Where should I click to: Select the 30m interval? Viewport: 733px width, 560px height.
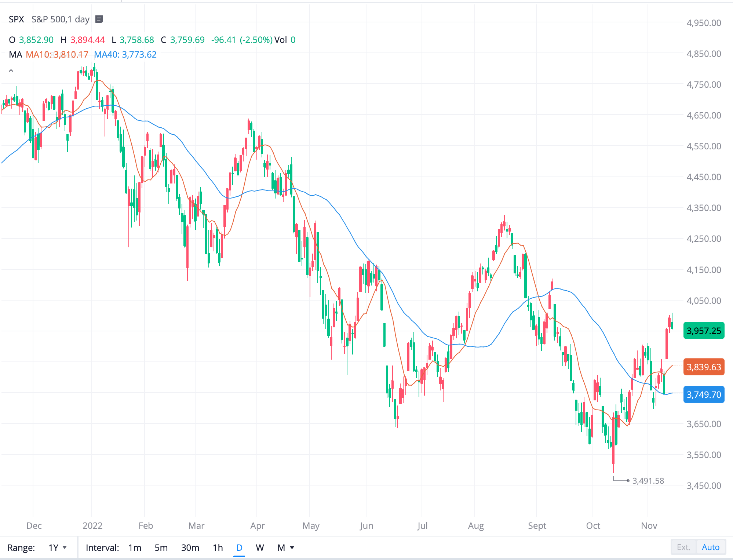coord(190,547)
